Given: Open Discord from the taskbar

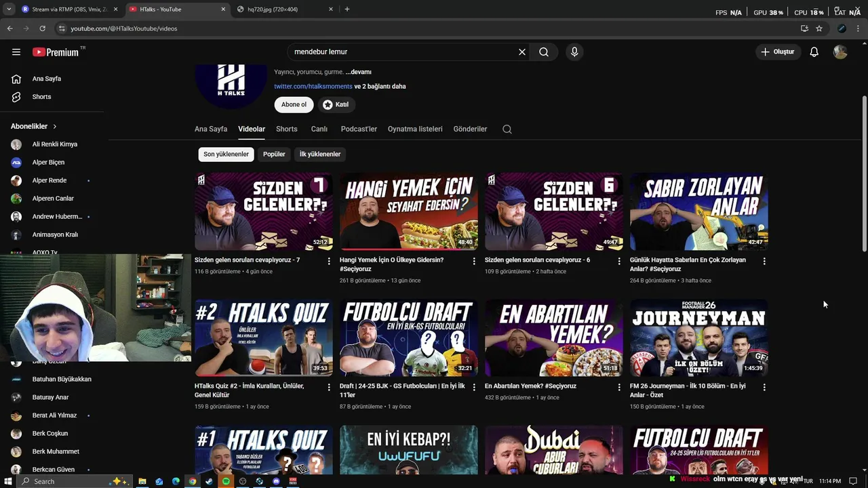Looking at the screenshot, I should pos(276,481).
